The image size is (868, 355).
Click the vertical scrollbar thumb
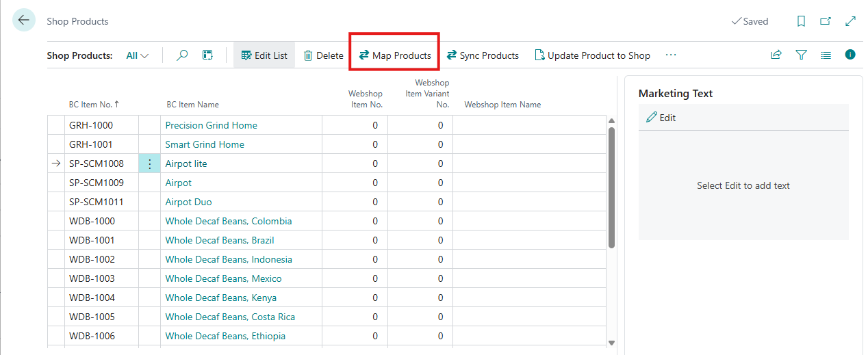[611, 187]
